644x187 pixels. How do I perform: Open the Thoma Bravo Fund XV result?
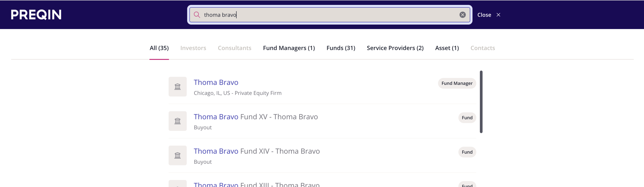(256, 117)
